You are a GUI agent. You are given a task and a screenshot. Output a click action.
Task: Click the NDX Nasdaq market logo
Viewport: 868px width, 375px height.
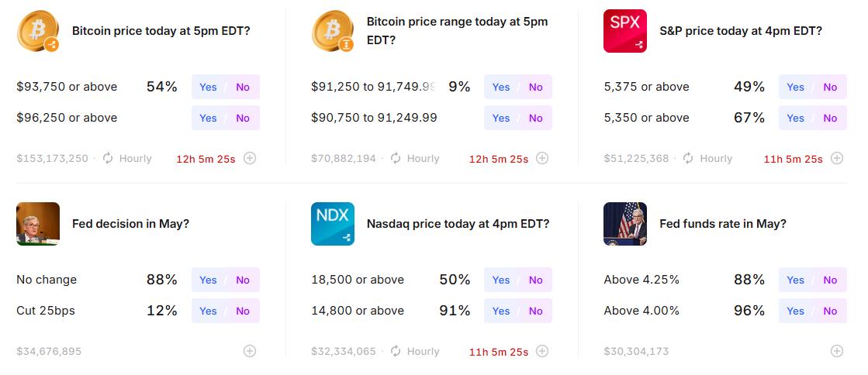pyautogui.click(x=332, y=224)
